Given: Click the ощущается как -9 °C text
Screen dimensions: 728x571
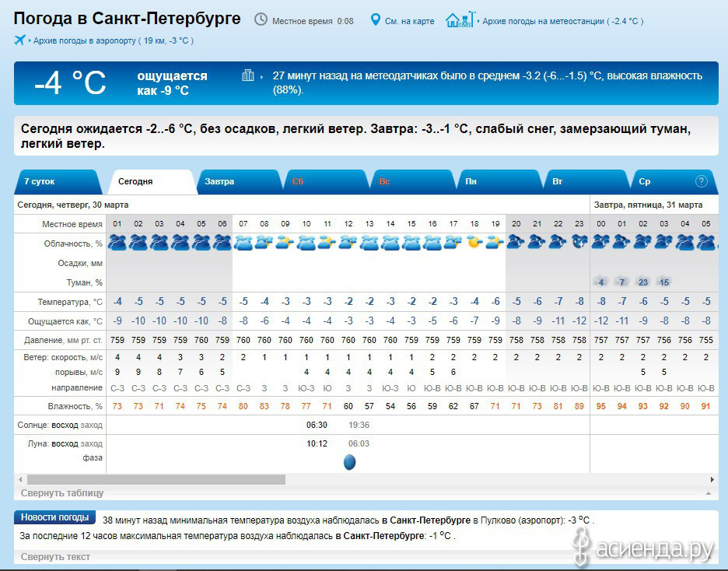Looking at the screenshot, I should point(172,83).
